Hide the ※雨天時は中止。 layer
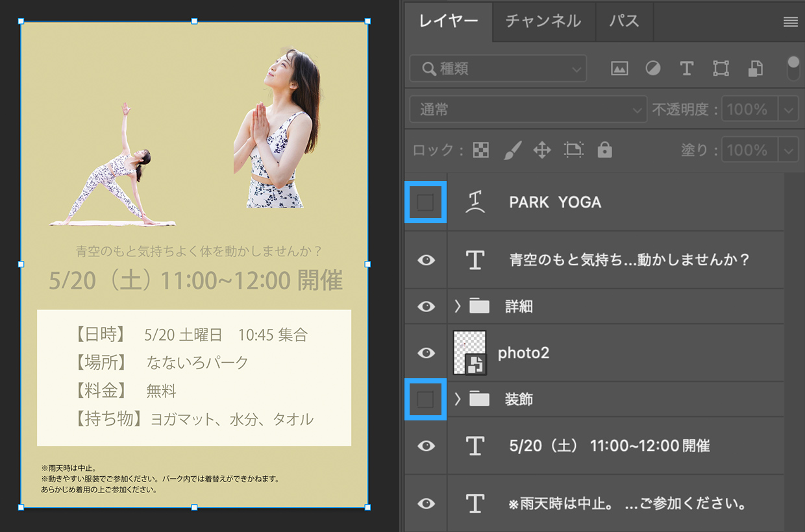The width and height of the screenshot is (805, 532). point(426,503)
